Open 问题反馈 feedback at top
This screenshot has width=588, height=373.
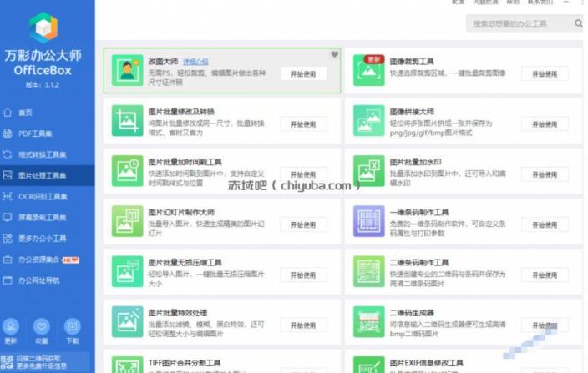click(485, 2)
